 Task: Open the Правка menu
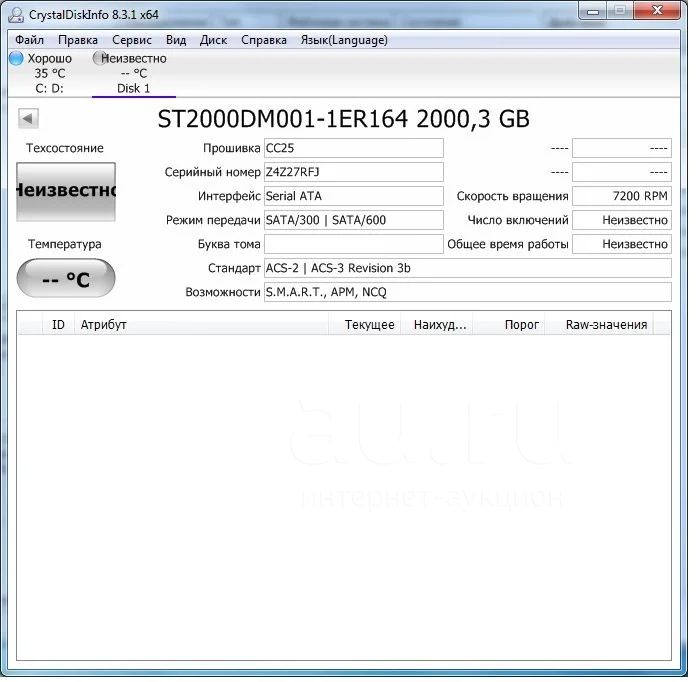[x=78, y=40]
